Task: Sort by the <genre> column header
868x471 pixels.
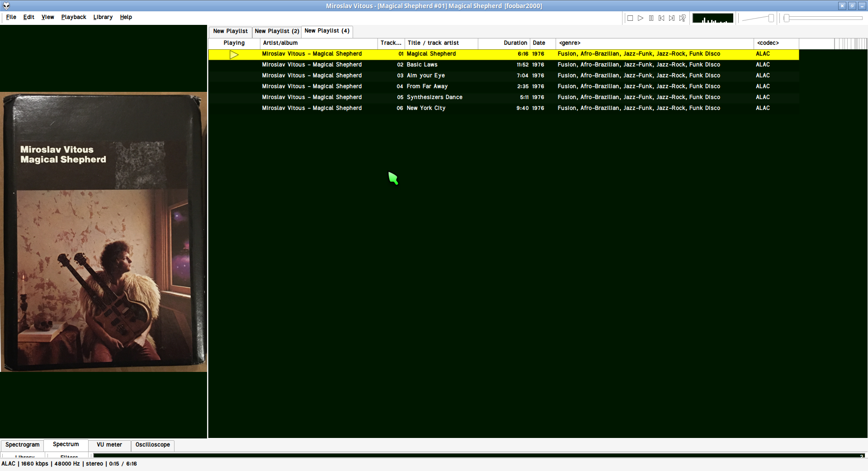Action: pyautogui.click(x=655, y=43)
